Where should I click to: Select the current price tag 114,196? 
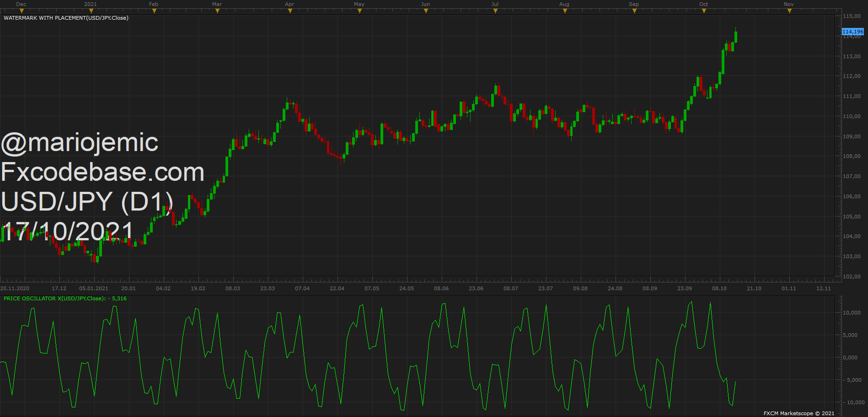pyautogui.click(x=853, y=32)
